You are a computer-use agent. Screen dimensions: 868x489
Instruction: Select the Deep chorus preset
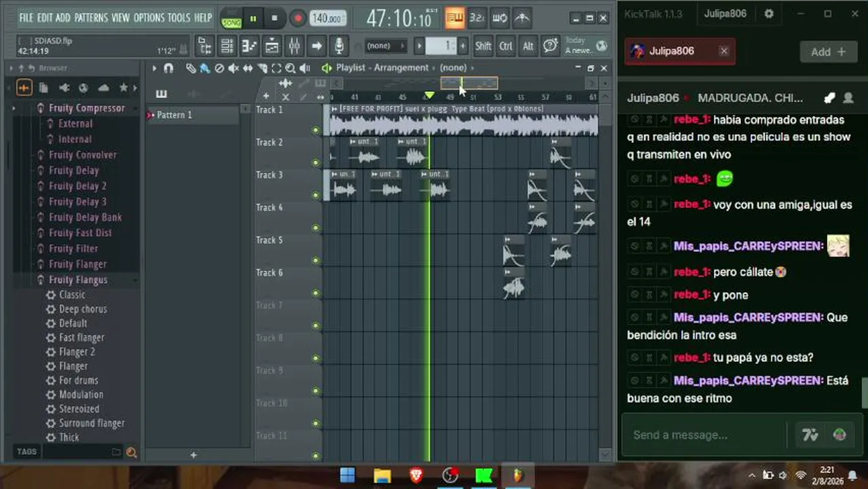[83, 309]
